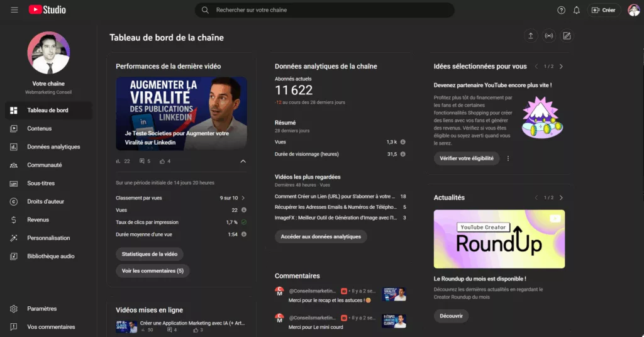Open Contenus in sidebar

48,128
